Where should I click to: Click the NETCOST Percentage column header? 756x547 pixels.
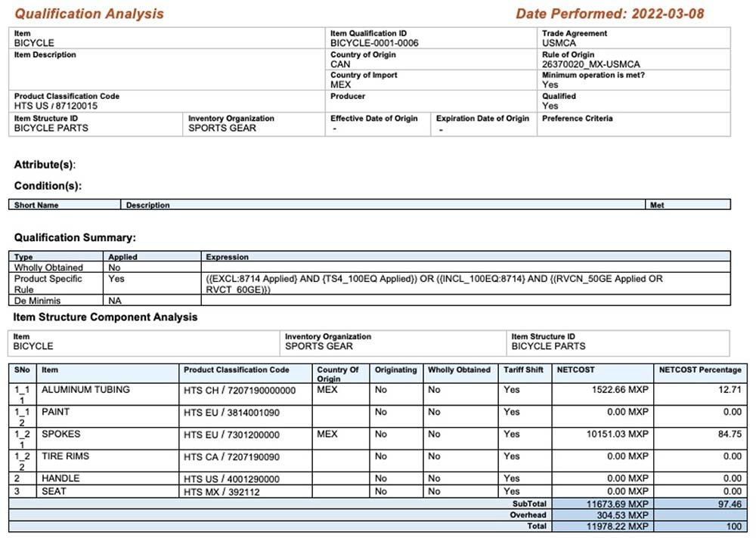tap(700, 370)
